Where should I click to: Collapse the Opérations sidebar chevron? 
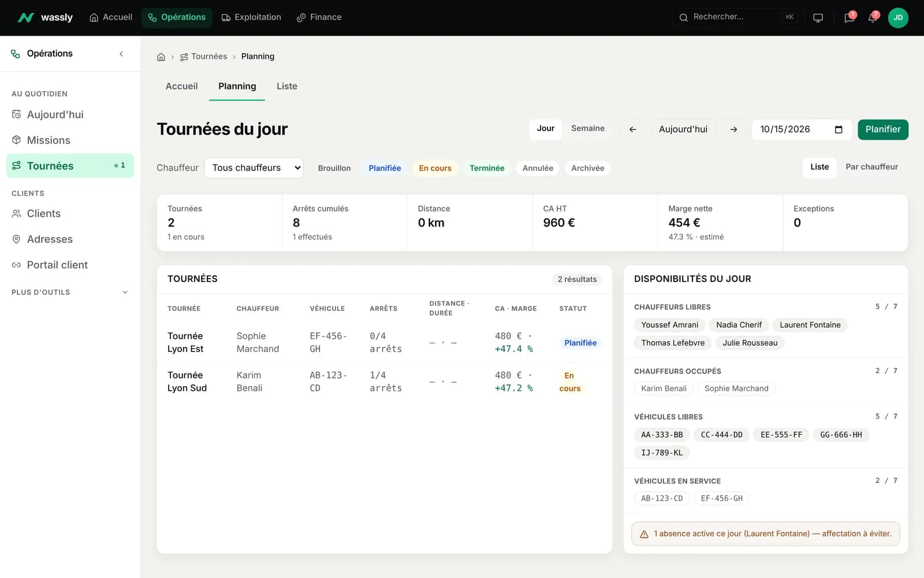coord(121,54)
